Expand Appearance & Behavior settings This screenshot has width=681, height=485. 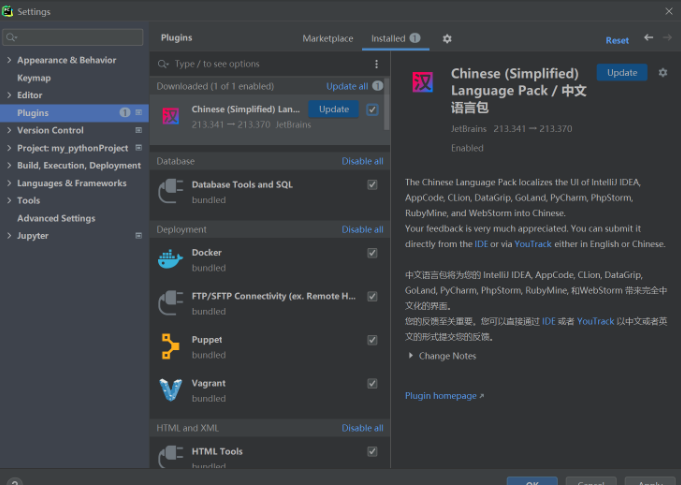point(9,60)
